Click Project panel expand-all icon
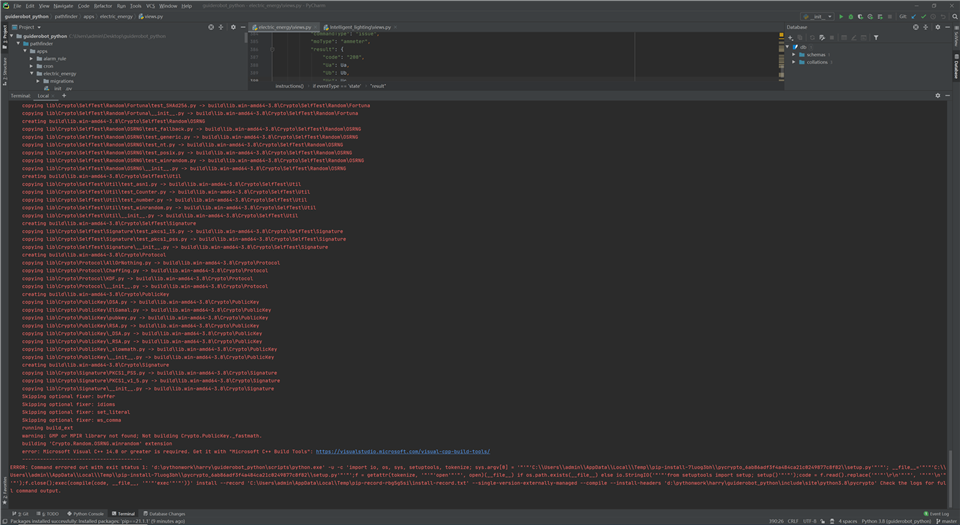The height and width of the screenshot is (525, 960). 221,27
